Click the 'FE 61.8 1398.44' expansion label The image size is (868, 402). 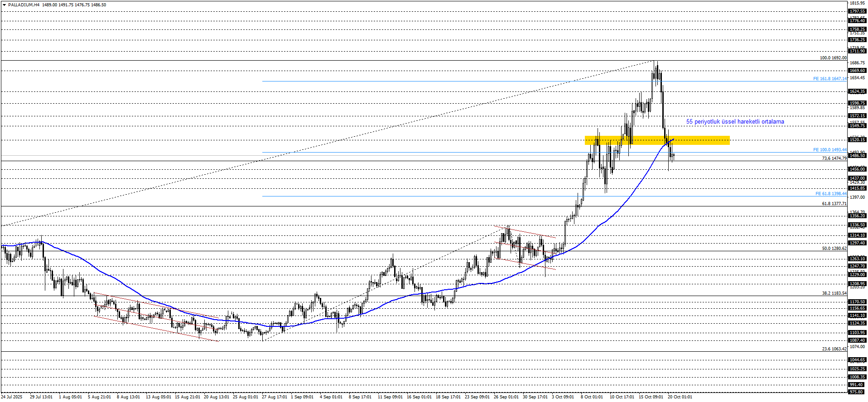[x=831, y=194]
